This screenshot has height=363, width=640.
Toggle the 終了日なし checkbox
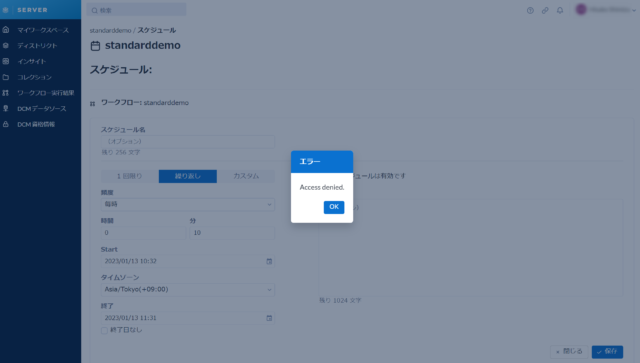[104, 330]
